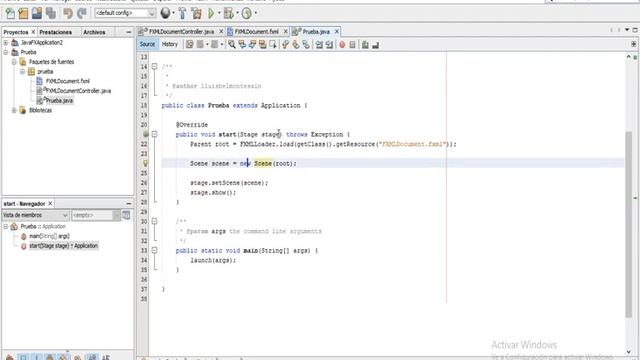Viewport: 640px width, 360px height.
Task: Click the globe browser icon
Action: click(x=165, y=13)
